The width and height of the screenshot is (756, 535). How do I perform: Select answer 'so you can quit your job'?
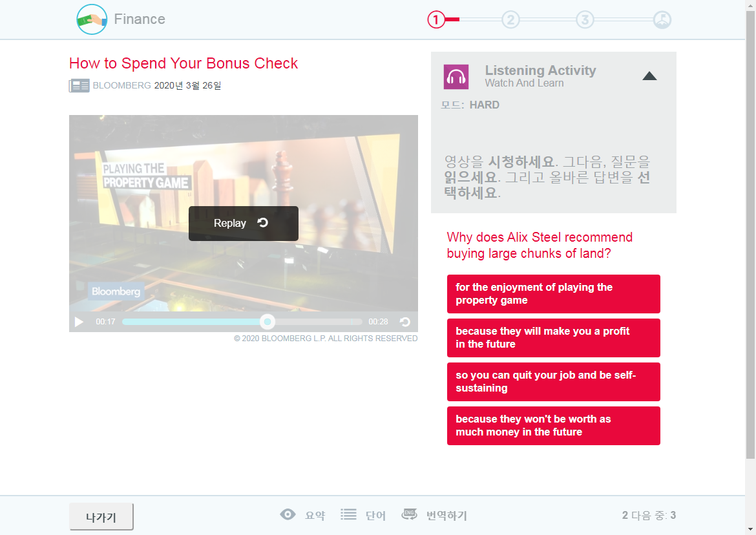click(554, 382)
